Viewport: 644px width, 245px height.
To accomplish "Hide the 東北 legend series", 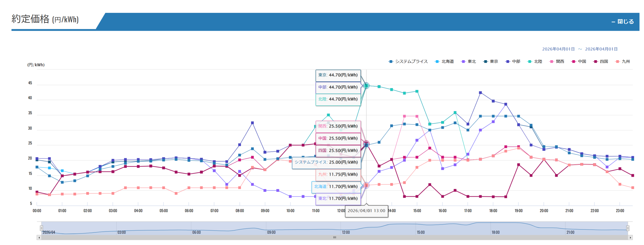I will coord(468,61).
